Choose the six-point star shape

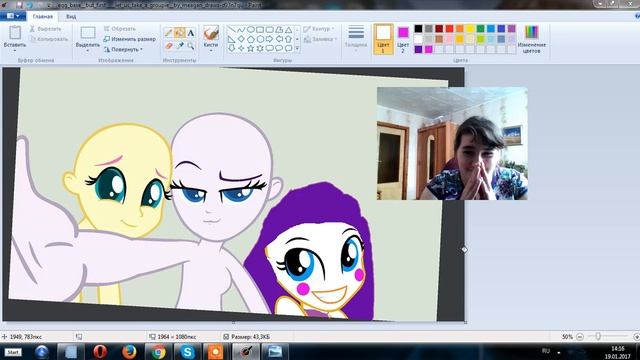coord(260,48)
